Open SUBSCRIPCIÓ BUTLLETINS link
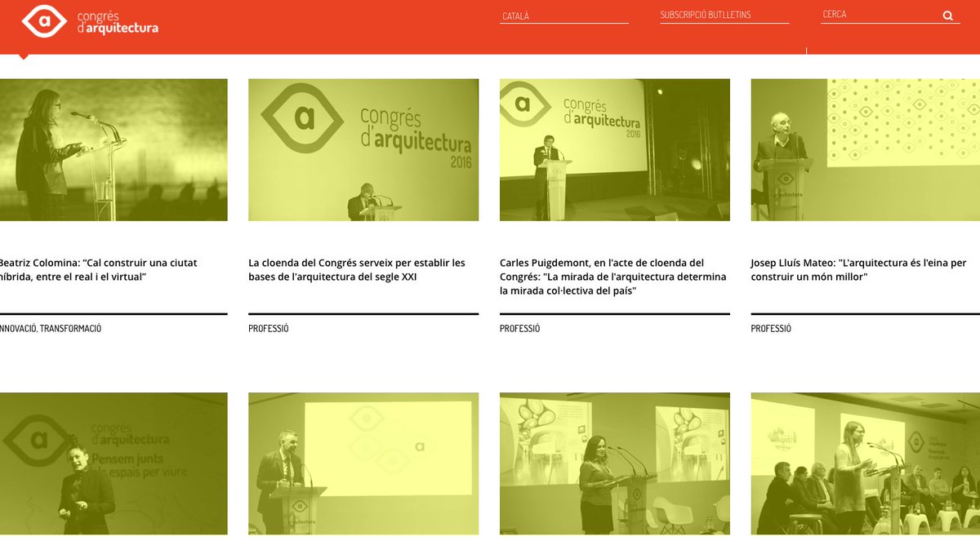Screen dimensions: 980x541 (x=724, y=16)
